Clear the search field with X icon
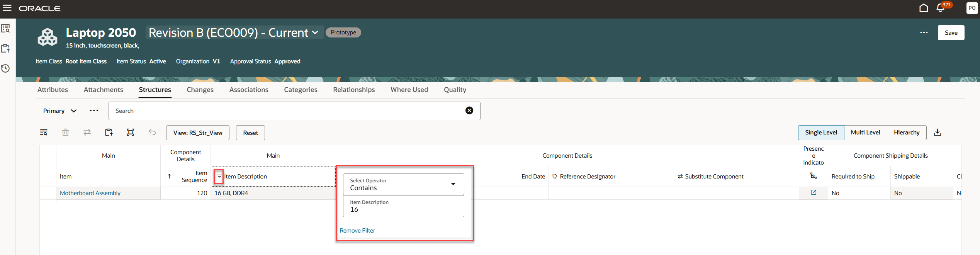Screen dimensions: 980x255 coord(469,110)
